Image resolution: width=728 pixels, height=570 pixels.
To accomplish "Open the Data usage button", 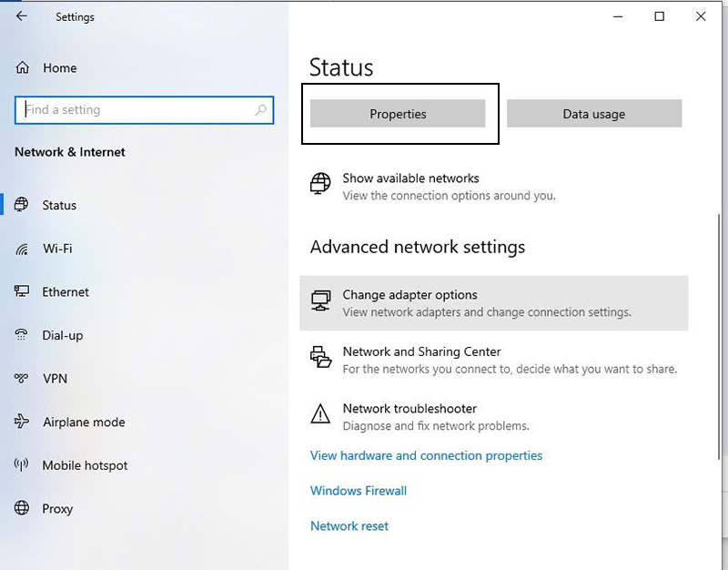I will [x=593, y=114].
